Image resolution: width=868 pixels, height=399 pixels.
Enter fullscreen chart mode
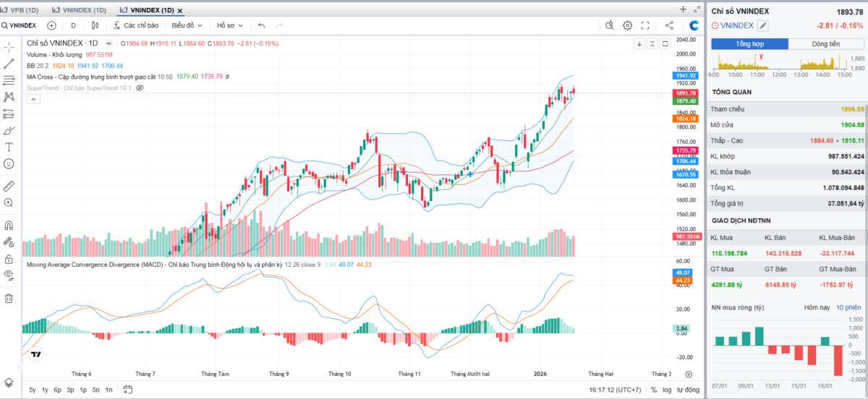click(x=646, y=25)
